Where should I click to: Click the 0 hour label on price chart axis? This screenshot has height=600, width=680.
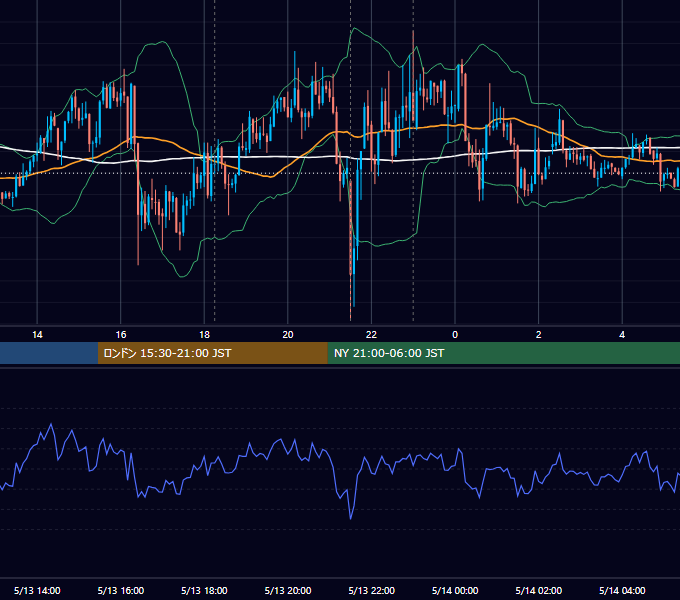point(455,335)
